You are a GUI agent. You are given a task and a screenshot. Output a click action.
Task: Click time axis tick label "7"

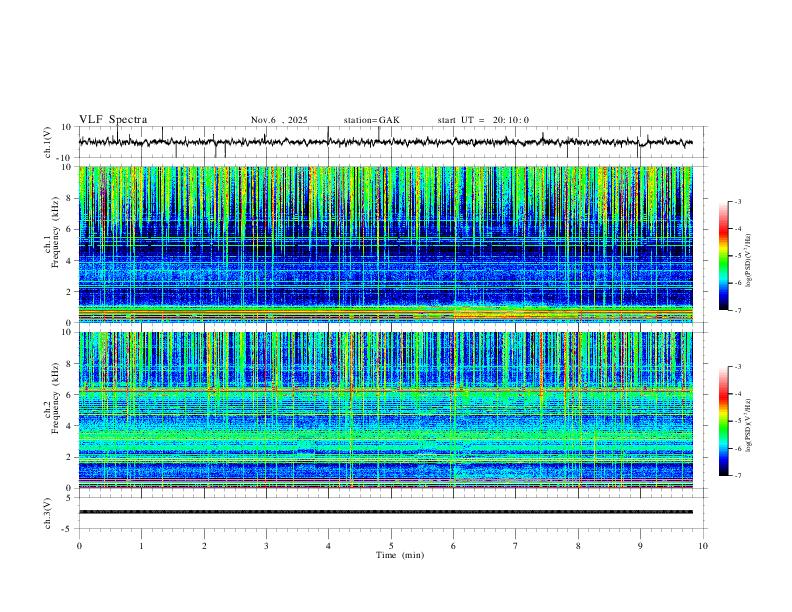point(516,546)
